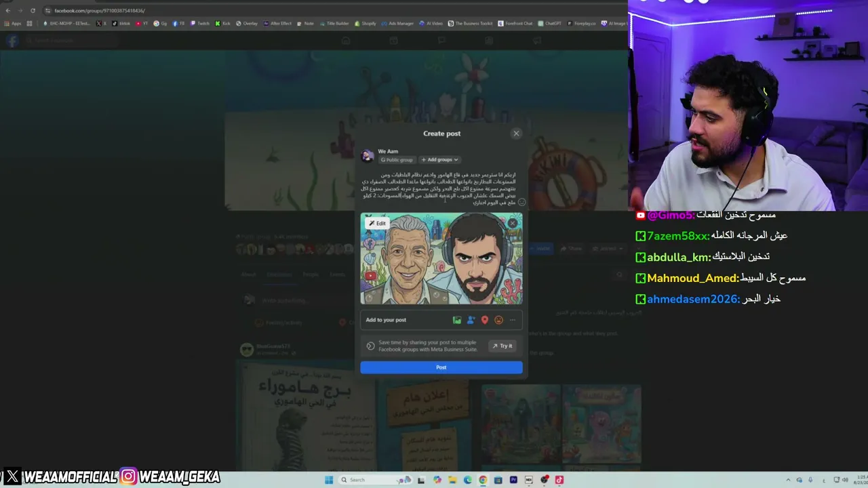Open pink music app on taskbar
The width and height of the screenshot is (868, 488).
559,480
